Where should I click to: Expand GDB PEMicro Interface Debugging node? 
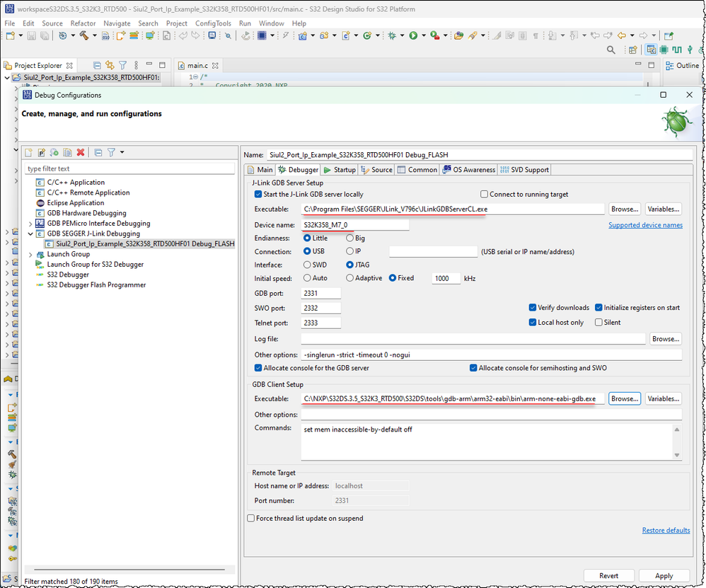pyautogui.click(x=30, y=224)
